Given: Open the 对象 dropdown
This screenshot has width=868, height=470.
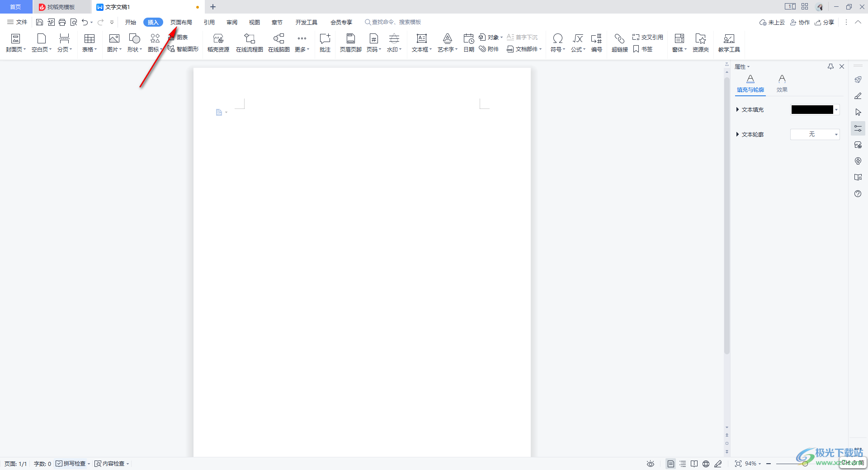Looking at the screenshot, I should coord(491,37).
